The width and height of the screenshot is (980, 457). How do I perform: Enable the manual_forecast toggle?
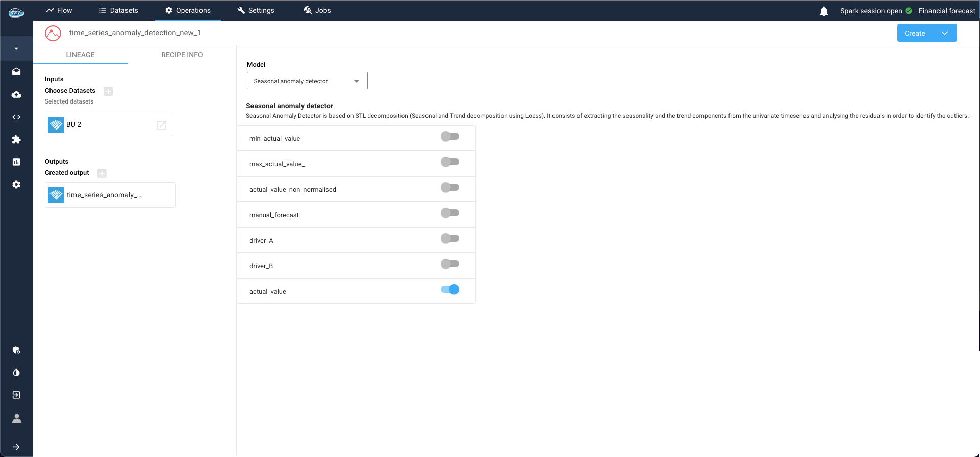tap(449, 213)
